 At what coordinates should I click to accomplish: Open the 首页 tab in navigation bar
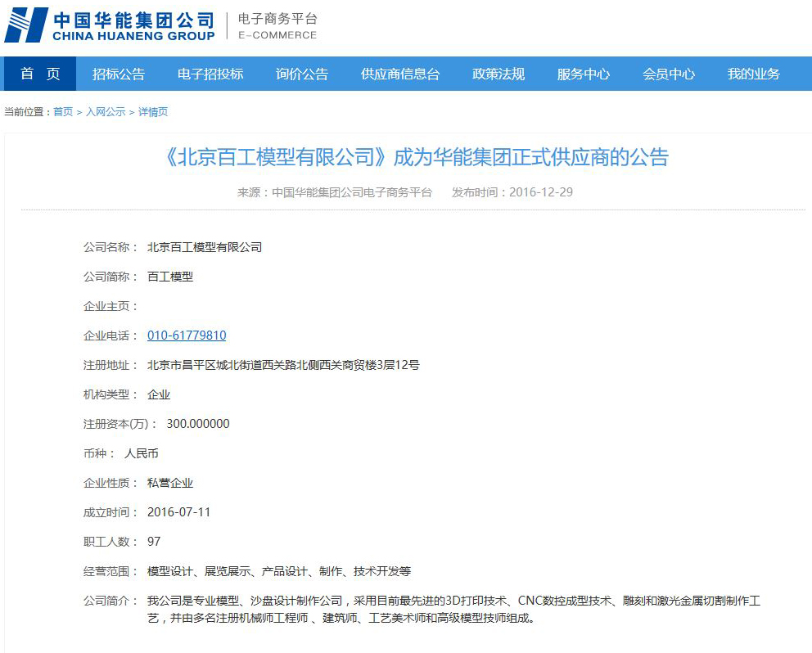pyautogui.click(x=40, y=74)
